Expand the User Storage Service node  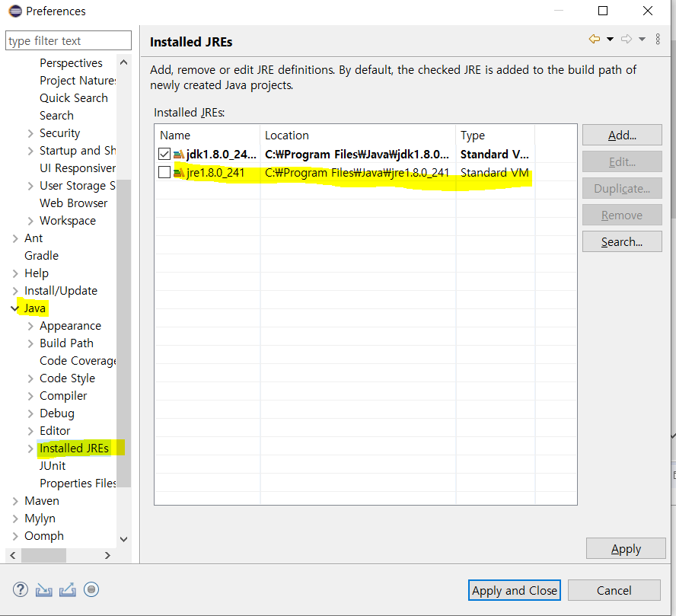30,186
